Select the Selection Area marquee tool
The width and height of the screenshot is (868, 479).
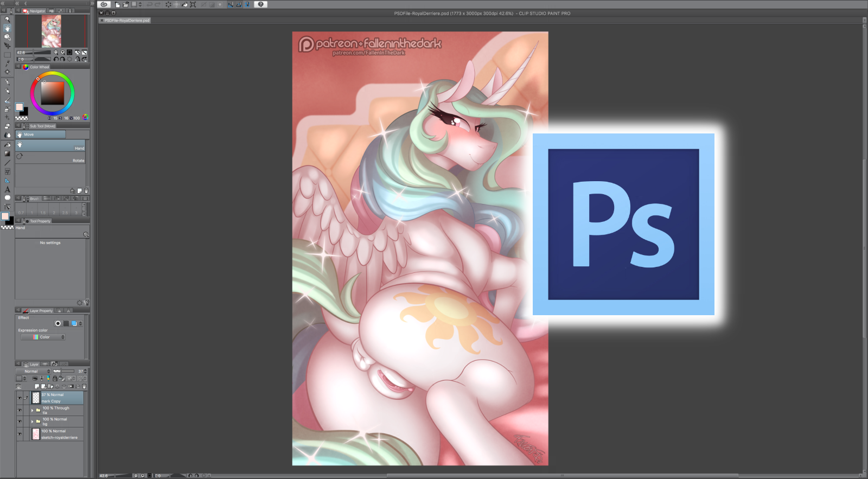pos(7,55)
